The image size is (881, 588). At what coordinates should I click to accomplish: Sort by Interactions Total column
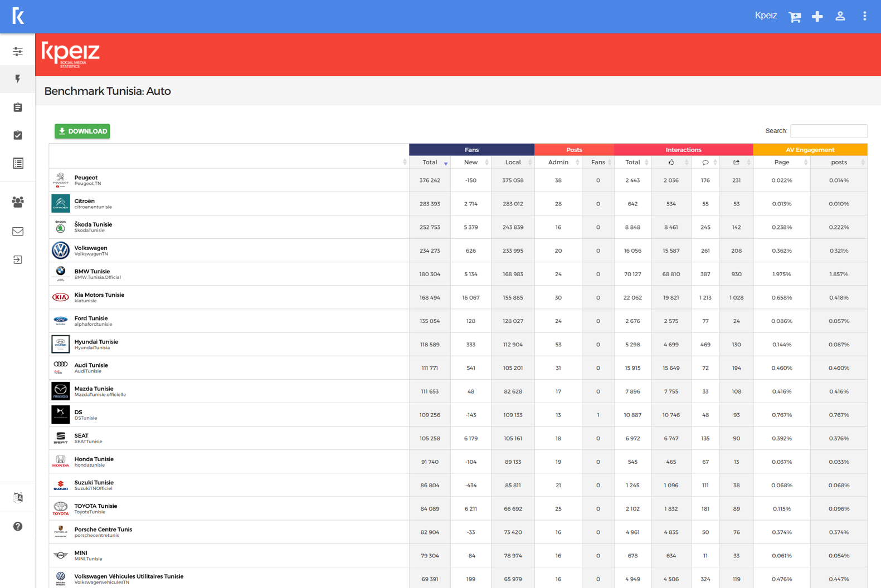(x=632, y=163)
